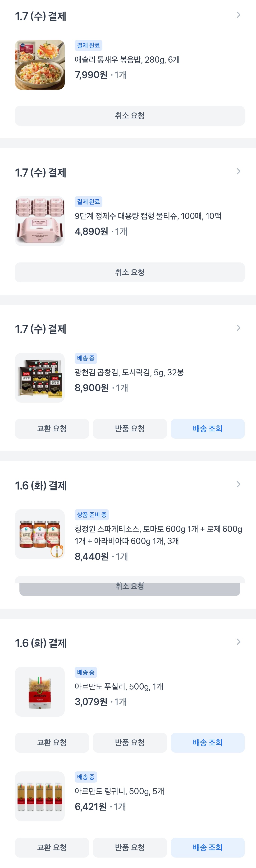
Task: Tap shrimp fried rice product thumbnail
Action: click(x=40, y=65)
